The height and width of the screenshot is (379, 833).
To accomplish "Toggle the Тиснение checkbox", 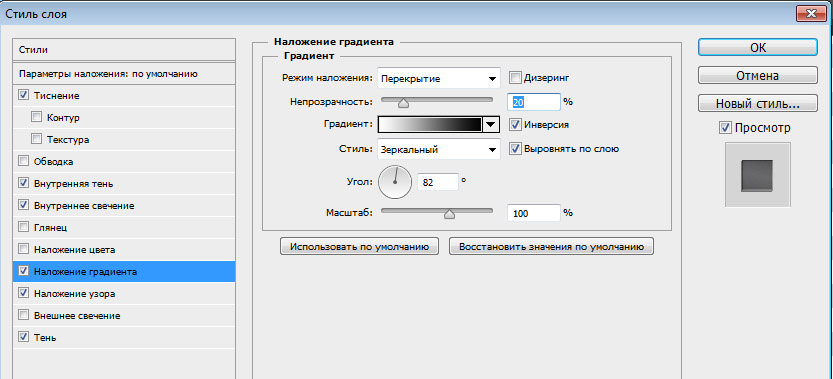I will [x=23, y=96].
